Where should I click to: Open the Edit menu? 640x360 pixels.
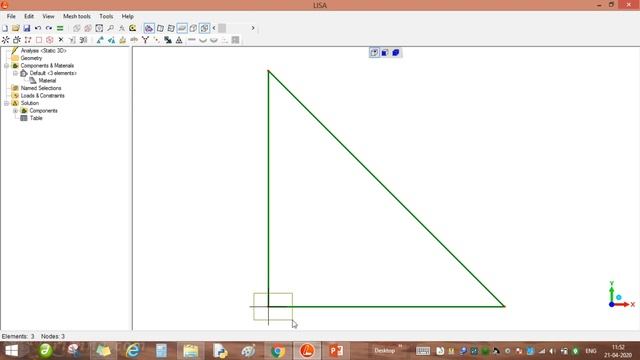[29, 16]
